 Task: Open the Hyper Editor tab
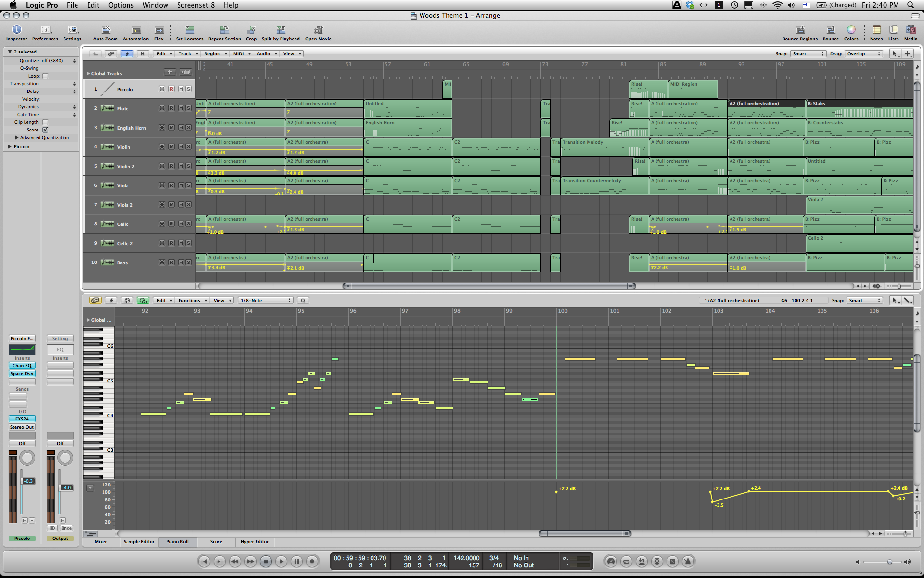[255, 542]
